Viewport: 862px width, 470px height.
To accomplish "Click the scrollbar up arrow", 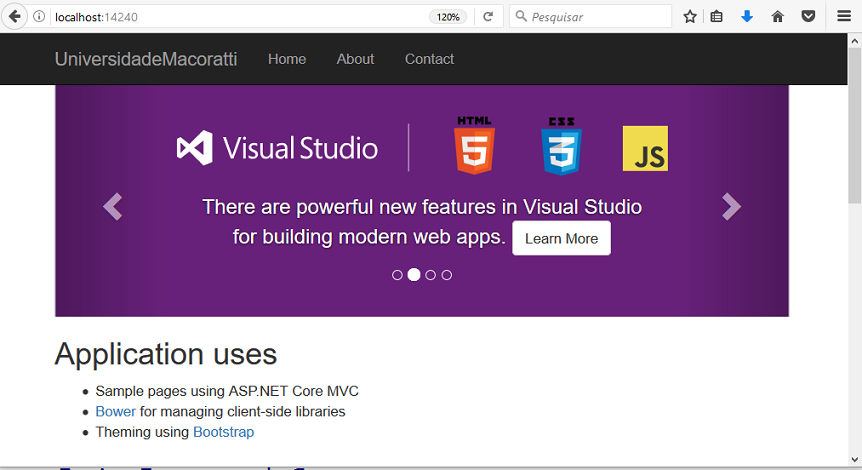I will [854, 41].
